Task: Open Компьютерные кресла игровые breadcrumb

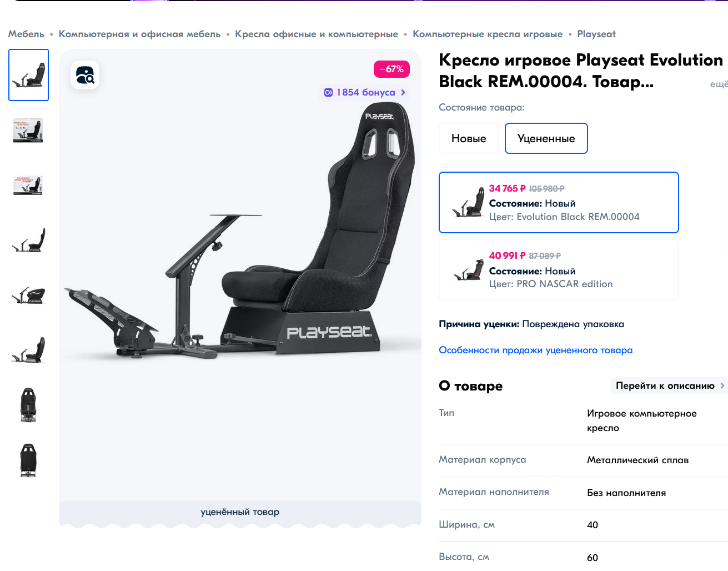Action: point(488,34)
